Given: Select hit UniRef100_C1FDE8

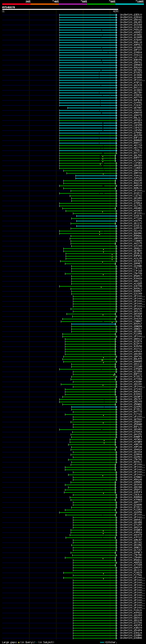Looking at the screenshot, I should click(x=131, y=163).
